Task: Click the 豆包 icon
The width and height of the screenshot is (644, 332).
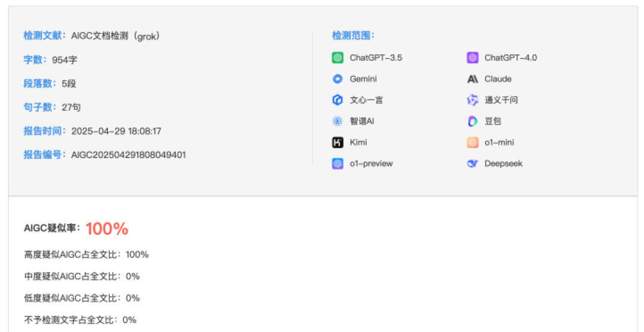Action: tap(473, 121)
